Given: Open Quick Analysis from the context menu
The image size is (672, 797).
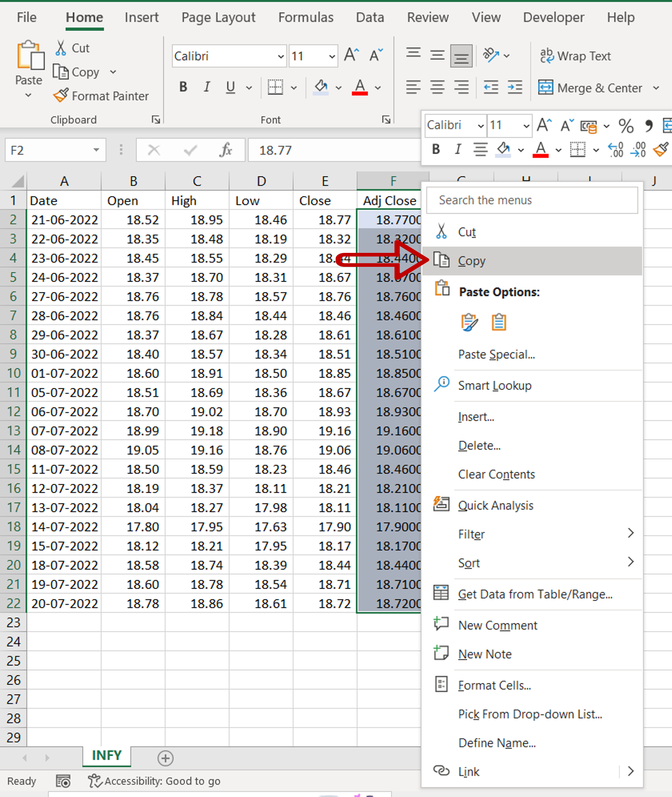Looking at the screenshot, I should pyautogui.click(x=495, y=505).
